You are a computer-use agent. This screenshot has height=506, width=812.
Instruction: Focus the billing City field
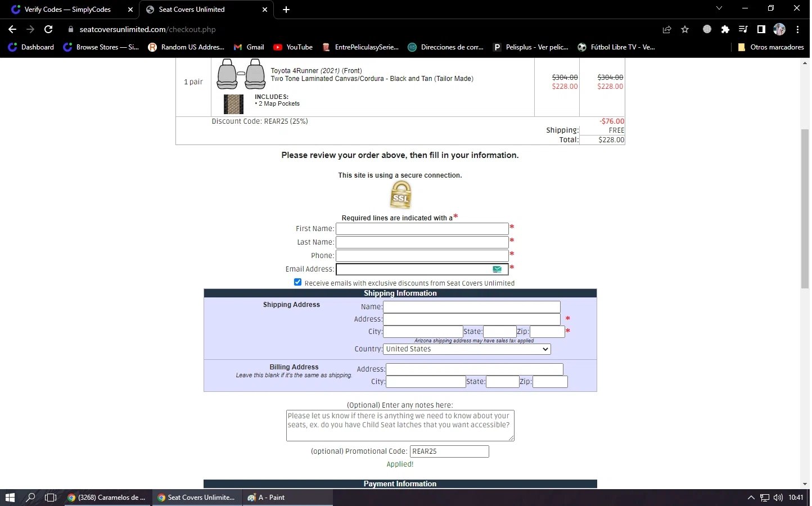pos(426,382)
